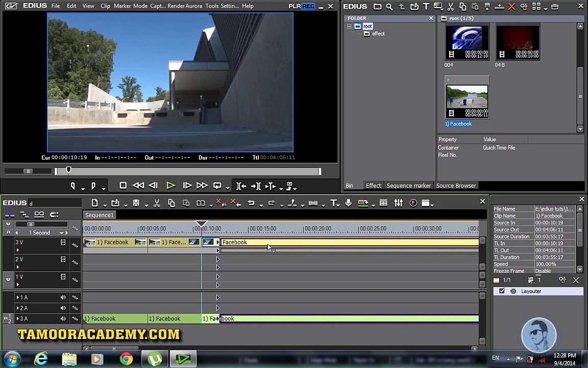Open the 1 Second timeline scale dropdown

(62, 233)
